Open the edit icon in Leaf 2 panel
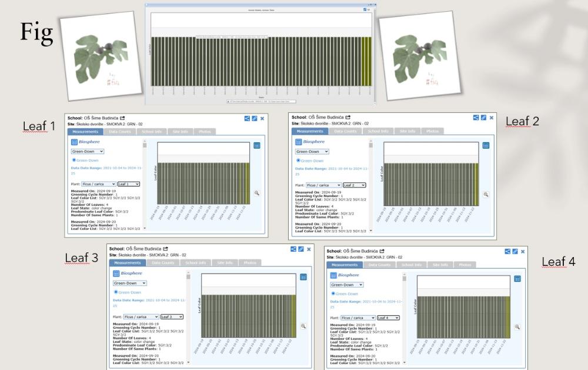 click(483, 118)
